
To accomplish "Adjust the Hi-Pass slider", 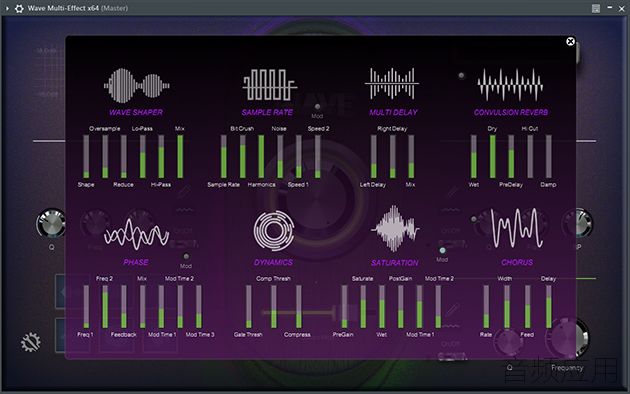I will click(x=161, y=156).
